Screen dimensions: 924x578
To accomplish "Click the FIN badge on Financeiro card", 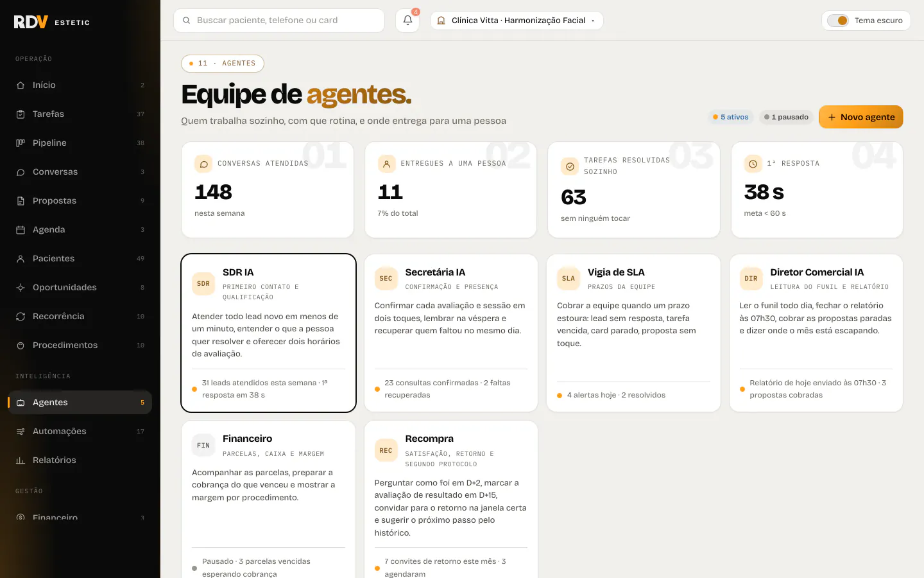I will pos(203,445).
